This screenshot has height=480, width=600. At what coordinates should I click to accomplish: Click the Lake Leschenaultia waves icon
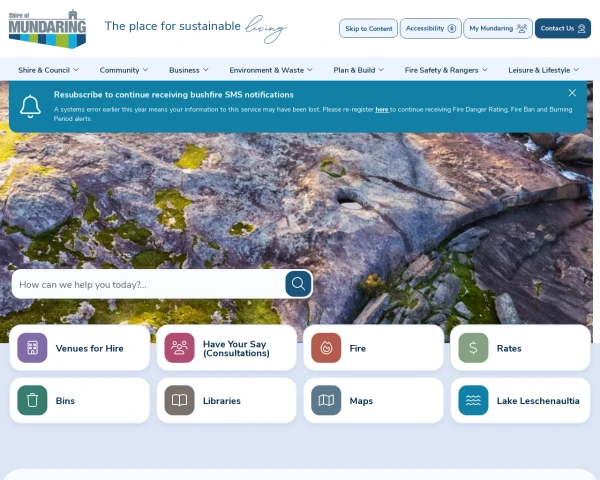[x=473, y=400]
